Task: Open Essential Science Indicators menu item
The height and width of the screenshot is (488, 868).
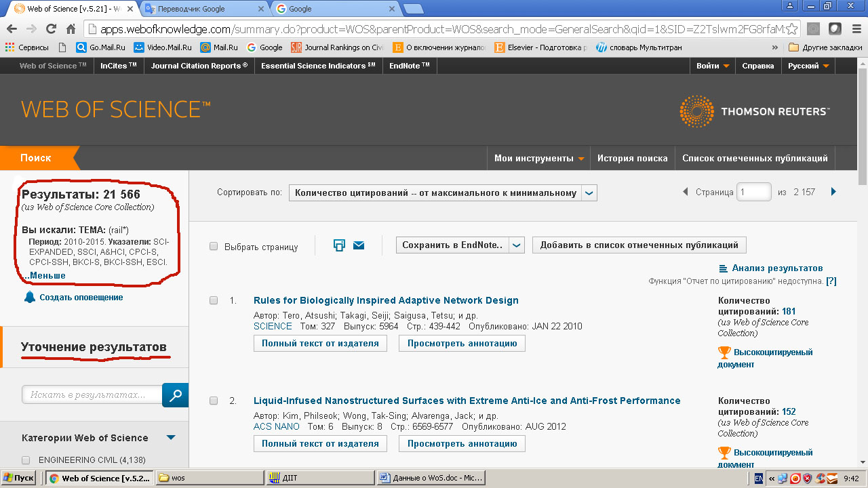Action: point(318,66)
